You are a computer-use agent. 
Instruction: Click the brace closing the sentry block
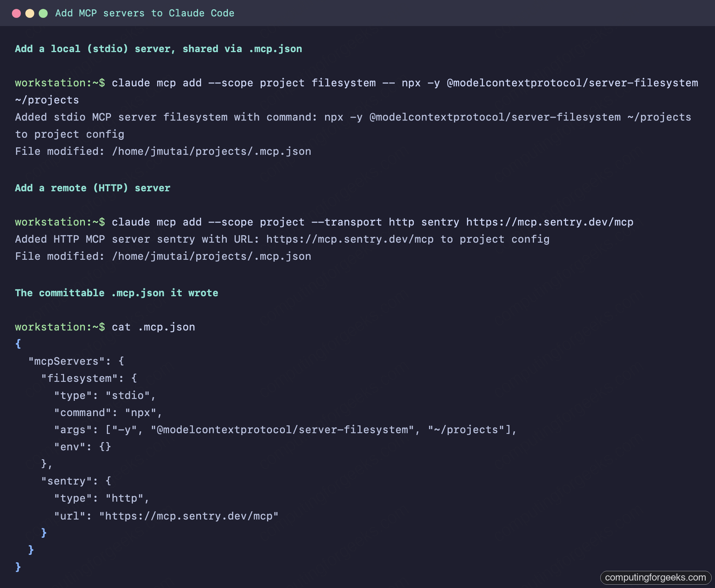[x=44, y=533]
